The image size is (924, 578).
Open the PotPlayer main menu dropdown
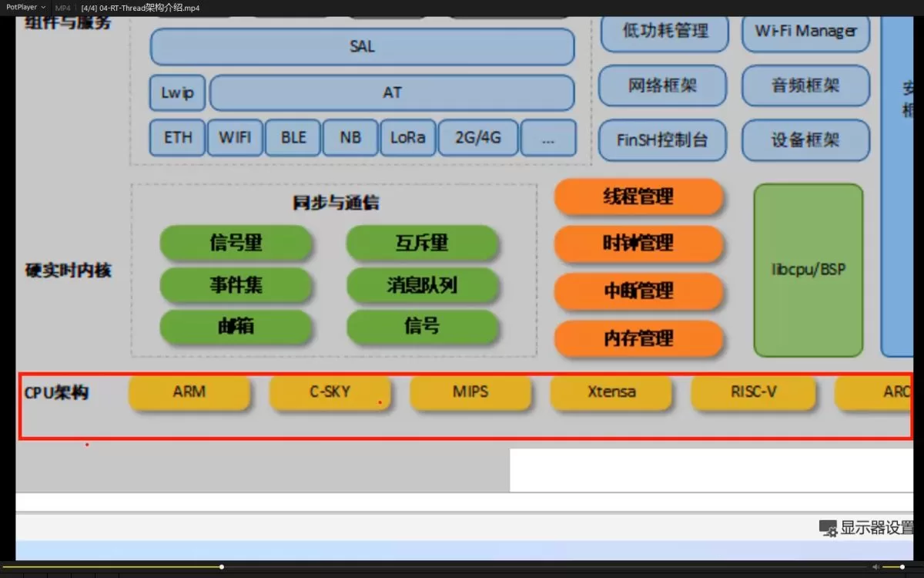25,8
